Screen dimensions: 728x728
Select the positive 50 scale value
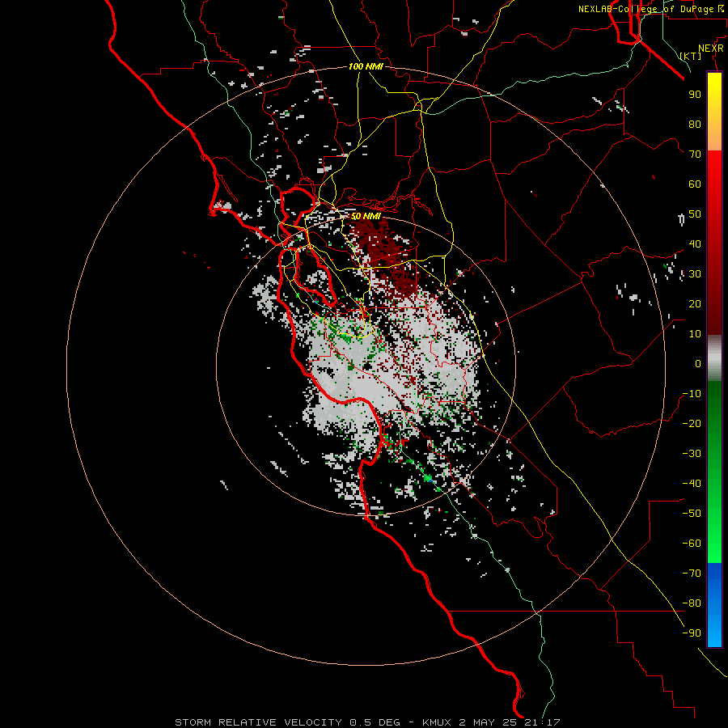(695, 214)
